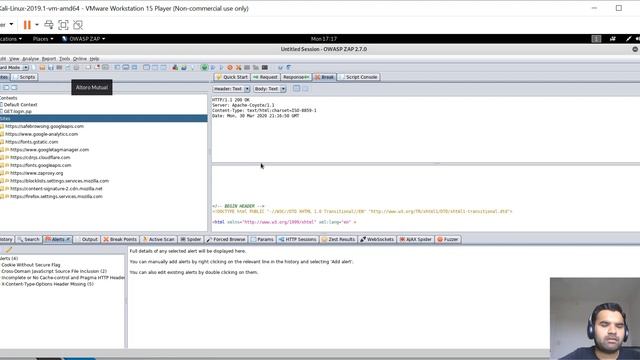Select the content-signature-2.cdn.mozilla.net site

click(56, 188)
